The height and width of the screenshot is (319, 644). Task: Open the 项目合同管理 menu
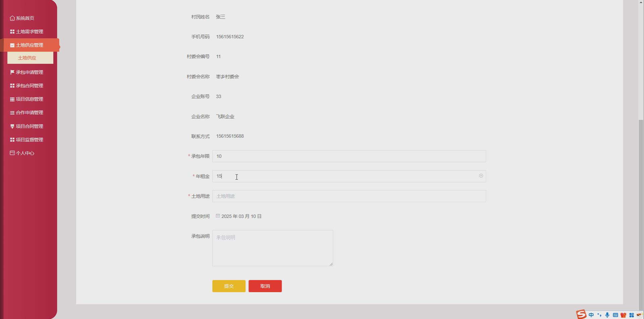(x=27, y=126)
